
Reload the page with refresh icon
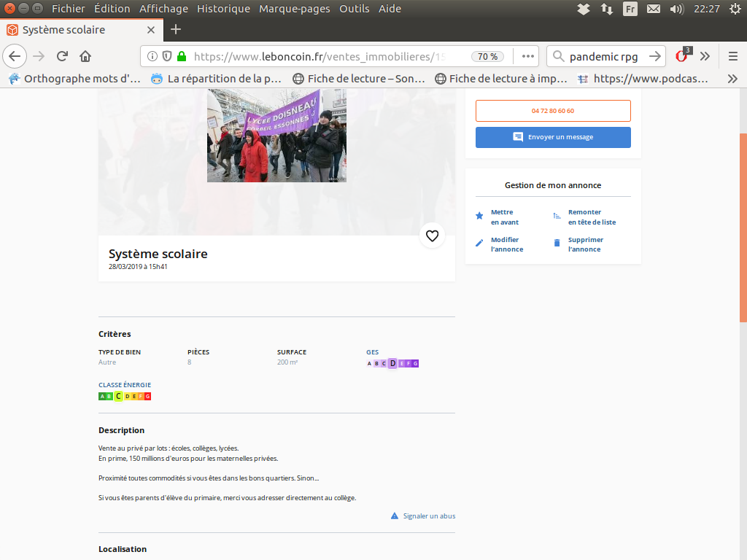pos(62,56)
